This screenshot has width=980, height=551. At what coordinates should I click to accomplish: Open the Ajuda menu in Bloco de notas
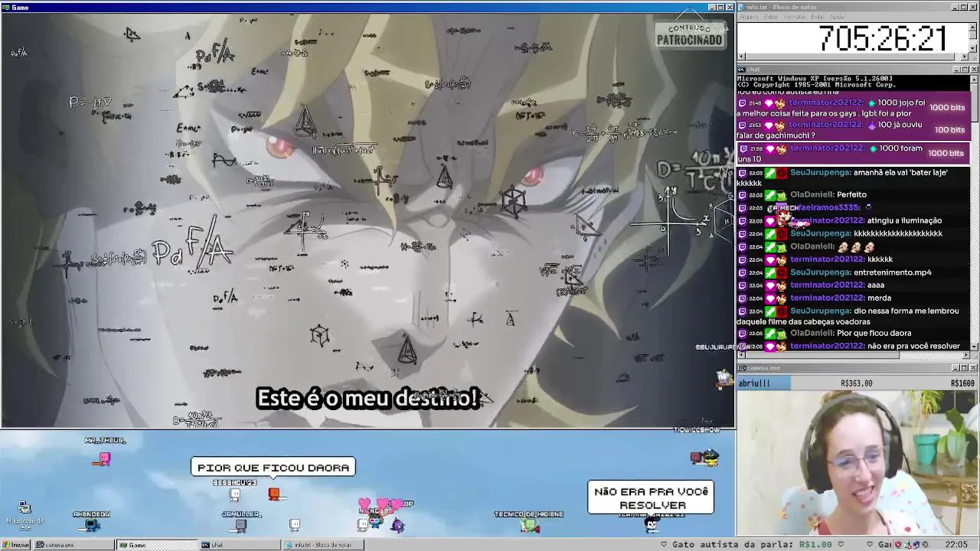(x=837, y=17)
